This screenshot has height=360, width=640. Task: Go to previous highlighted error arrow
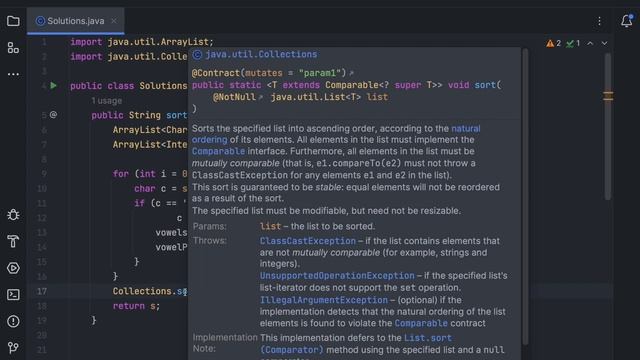click(x=590, y=43)
